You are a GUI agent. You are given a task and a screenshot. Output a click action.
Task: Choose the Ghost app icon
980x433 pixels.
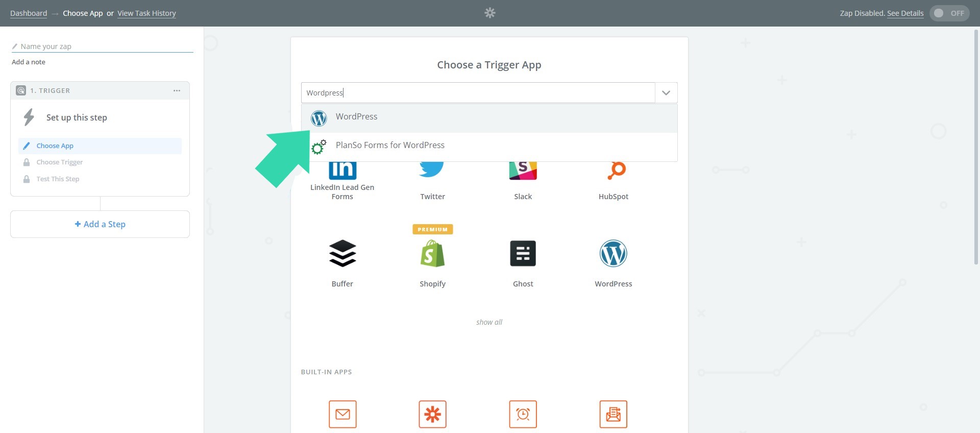tap(523, 253)
